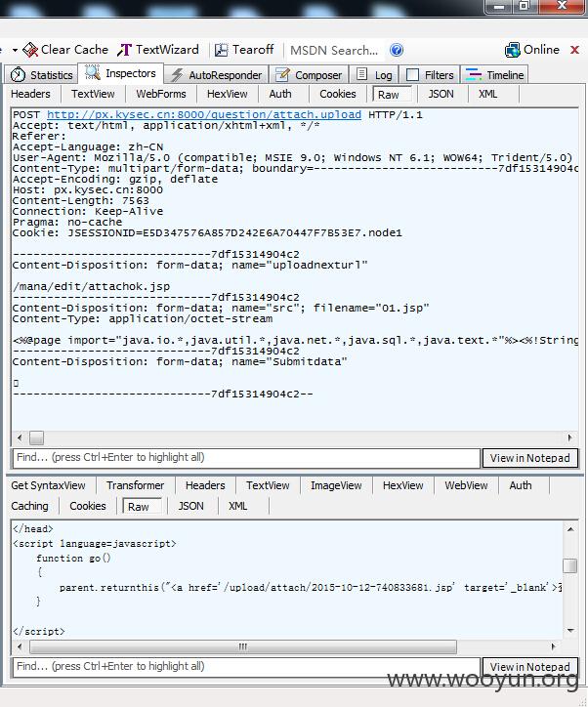Select the request Raw tab

[x=392, y=95]
